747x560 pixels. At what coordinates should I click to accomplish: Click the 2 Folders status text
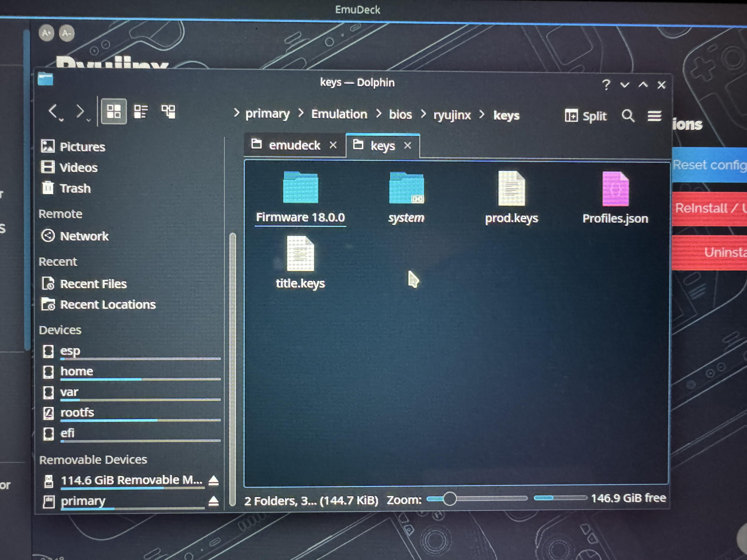[x=311, y=501]
